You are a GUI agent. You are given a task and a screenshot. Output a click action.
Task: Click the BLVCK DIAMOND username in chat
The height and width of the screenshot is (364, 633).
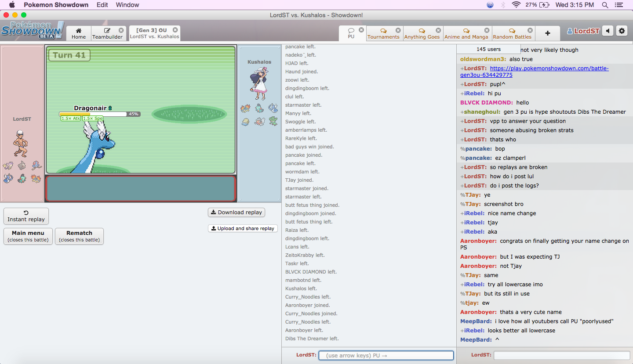487,103
